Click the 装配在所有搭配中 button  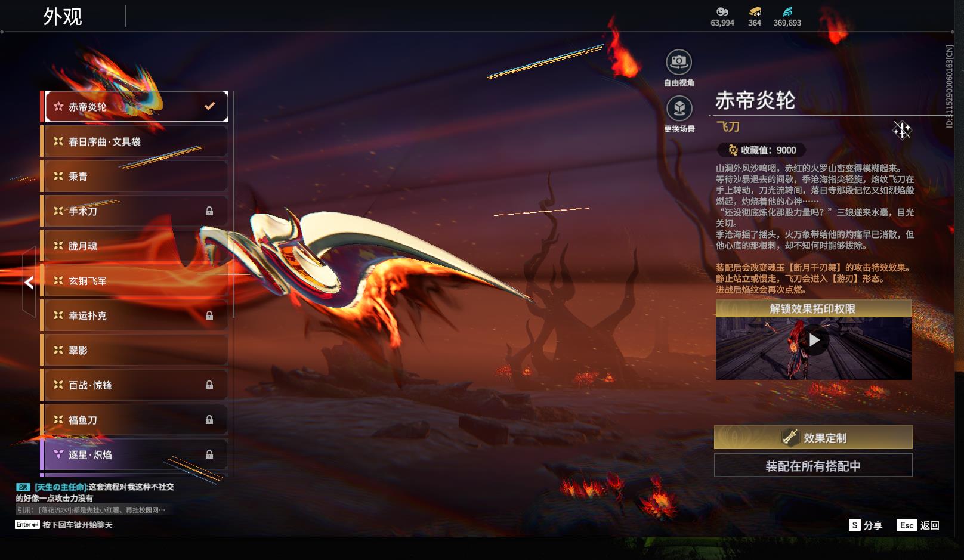pyautogui.click(x=813, y=466)
